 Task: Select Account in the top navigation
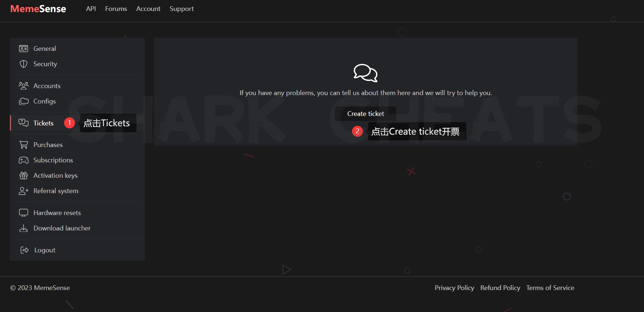(148, 9)
